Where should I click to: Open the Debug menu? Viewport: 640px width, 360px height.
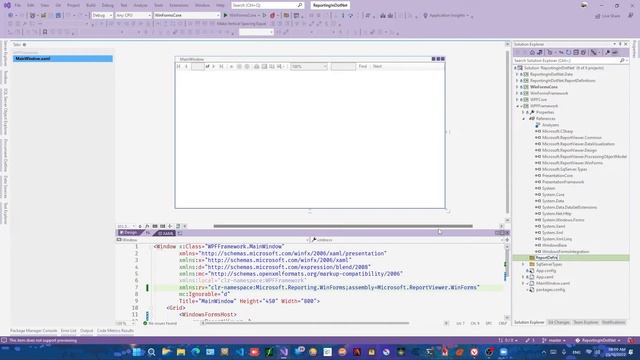[x=108, y=5]
